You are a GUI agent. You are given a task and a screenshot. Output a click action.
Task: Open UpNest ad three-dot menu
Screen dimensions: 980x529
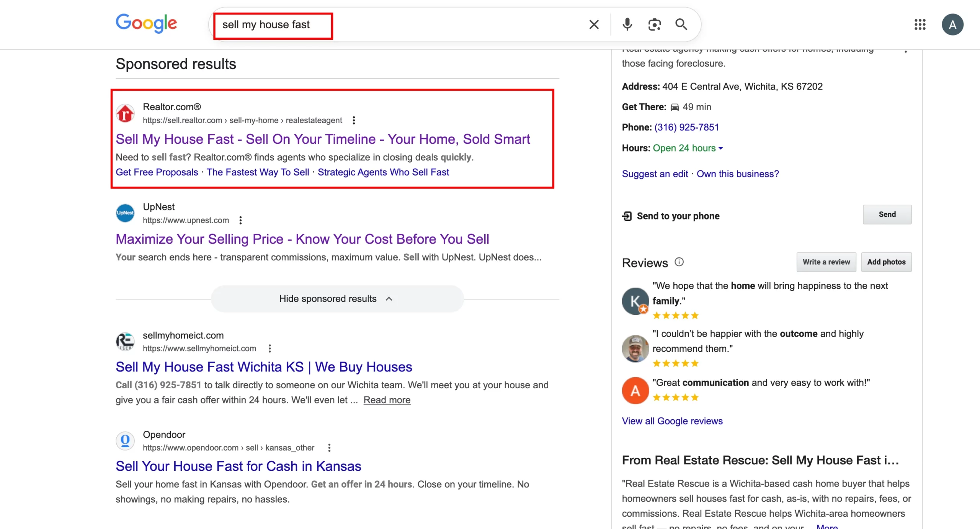pyautogui.click(x=240, y=220)
